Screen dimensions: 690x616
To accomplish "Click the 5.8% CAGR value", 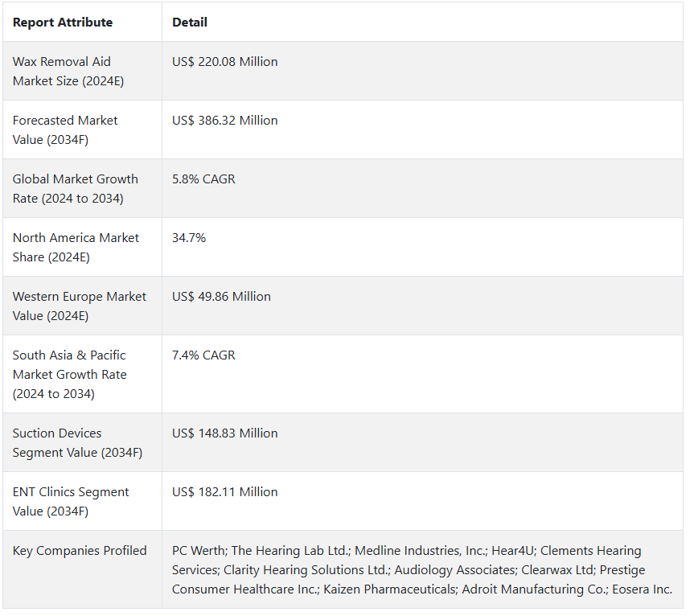I will 203,179.
